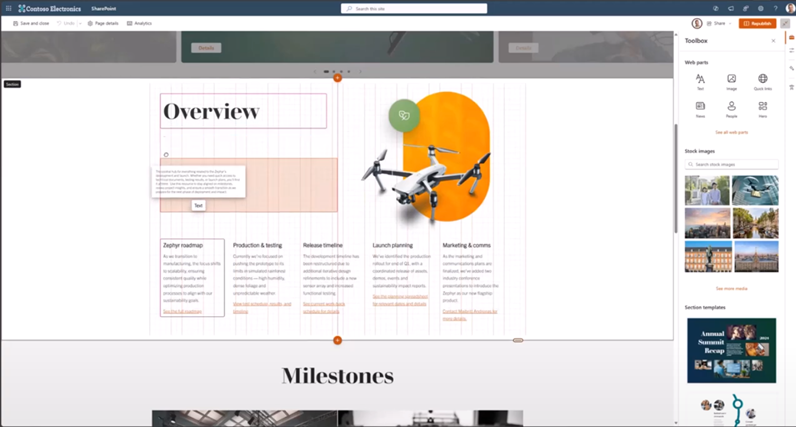Choose the Annual Summit Recap section template
Image resolution: width=796 pixels, height=427 pixels.
(732, 350)
